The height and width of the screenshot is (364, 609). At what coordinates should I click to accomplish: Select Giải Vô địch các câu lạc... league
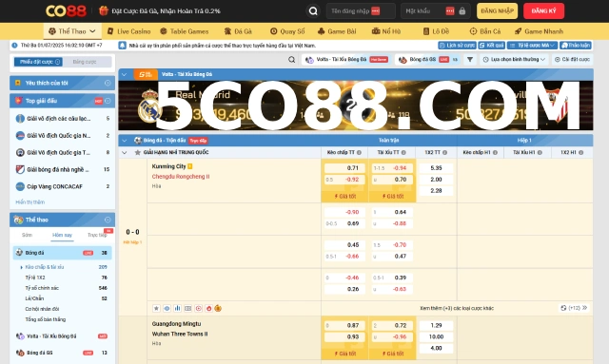coord(62,119)
